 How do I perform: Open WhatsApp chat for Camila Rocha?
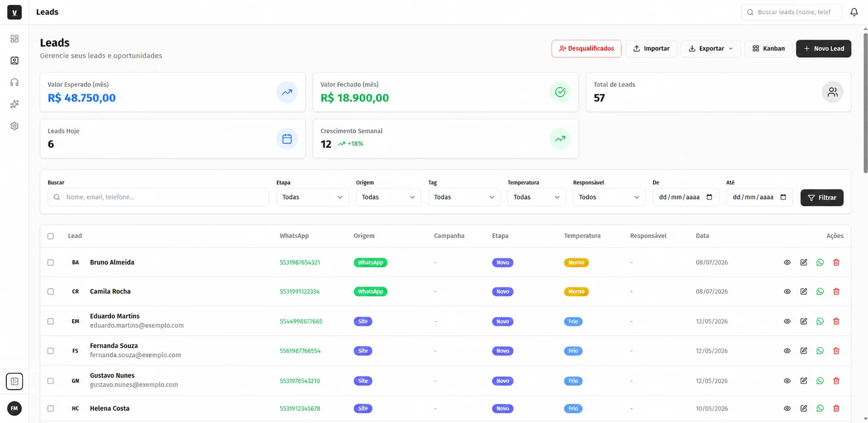(820, 292)
